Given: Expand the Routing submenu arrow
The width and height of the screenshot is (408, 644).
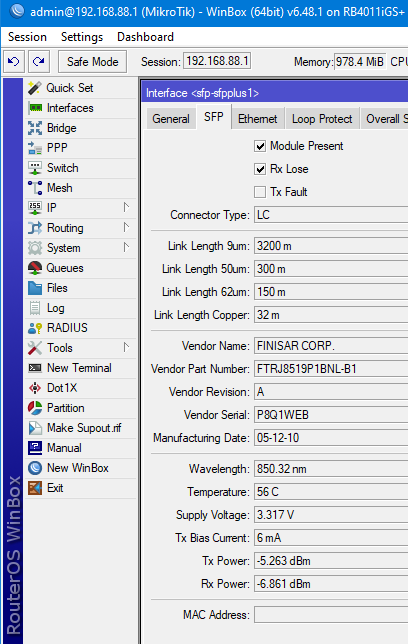Looking at the screenshot, I should [x=126, y=227].
